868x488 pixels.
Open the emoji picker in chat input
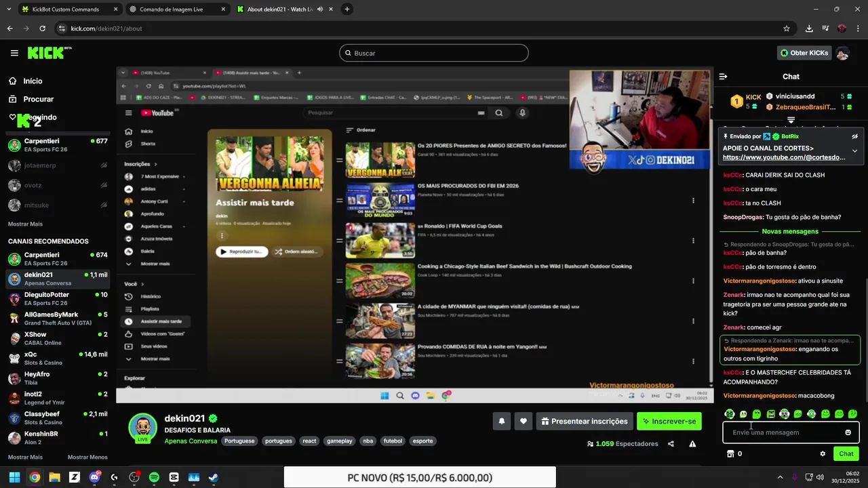click(x=848, y=432)
